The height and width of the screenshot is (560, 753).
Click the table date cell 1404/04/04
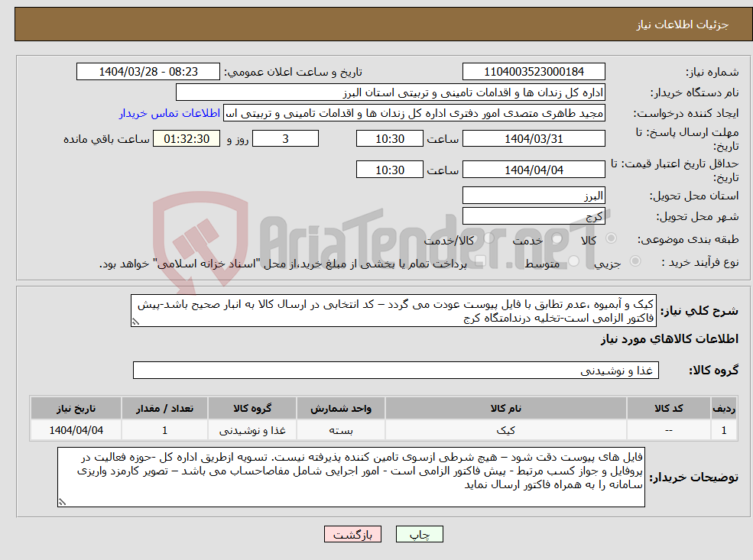(x=76, y=430)
